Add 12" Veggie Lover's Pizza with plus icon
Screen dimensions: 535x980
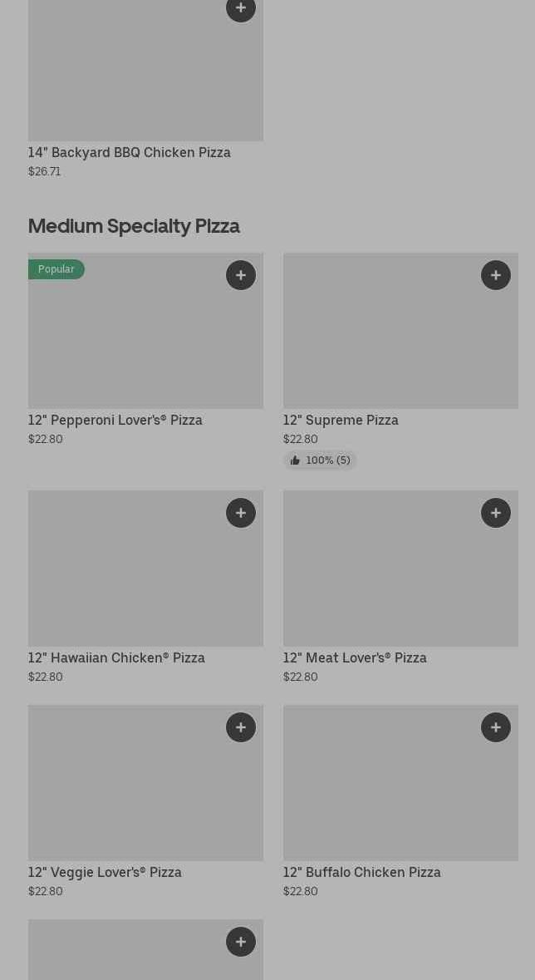[241, 727]
